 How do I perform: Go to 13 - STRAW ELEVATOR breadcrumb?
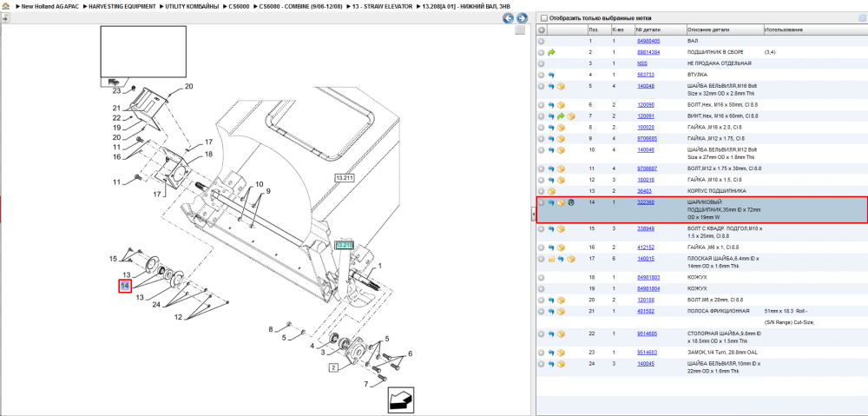[383, 6]
